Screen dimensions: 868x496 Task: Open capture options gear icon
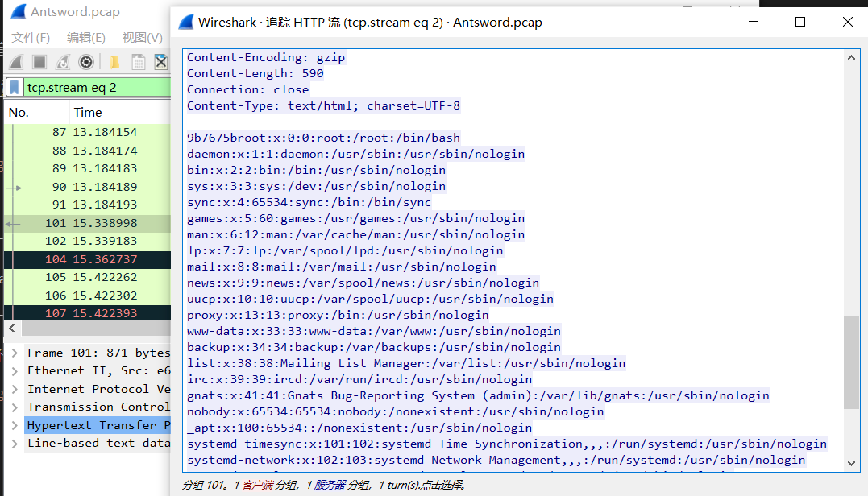click(x=86, y=62)
